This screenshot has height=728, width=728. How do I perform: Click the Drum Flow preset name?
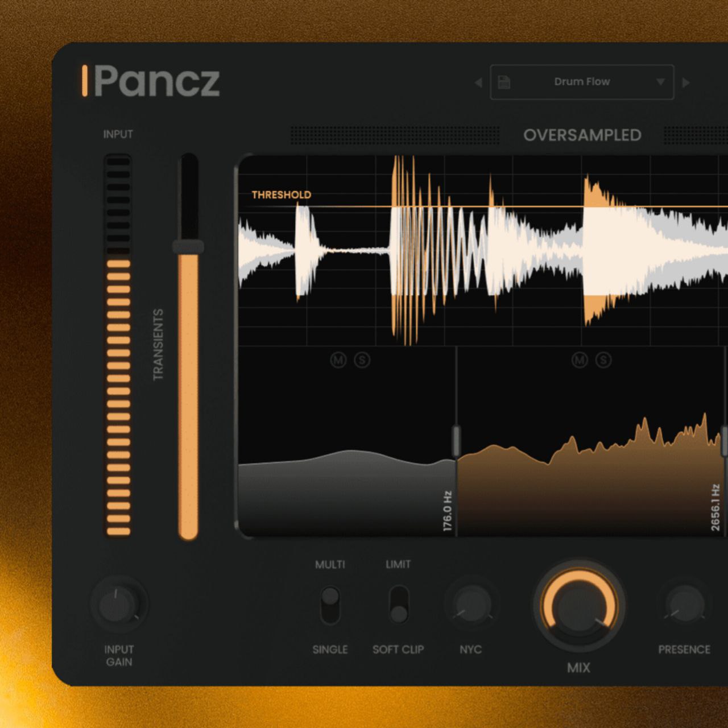[x=582, y=82]
